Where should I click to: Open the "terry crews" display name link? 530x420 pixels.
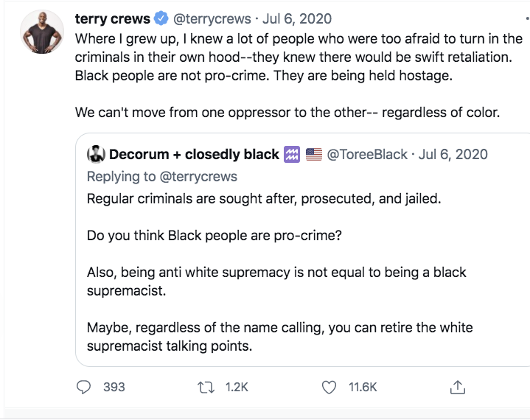(x=112, y=18)
